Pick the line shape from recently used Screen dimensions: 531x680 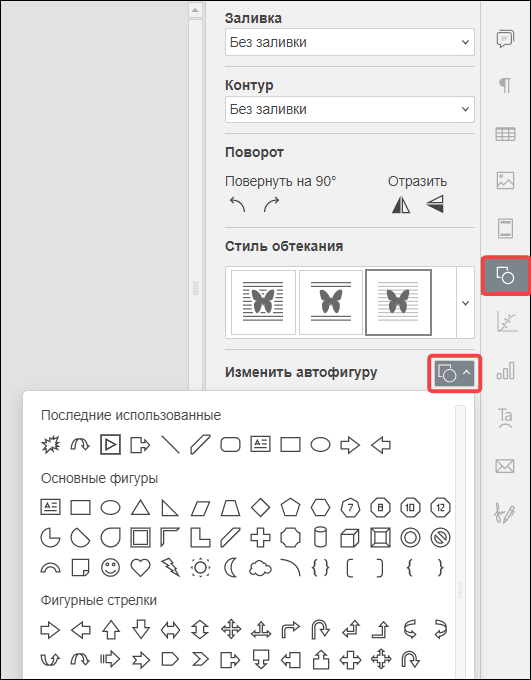pos(170,445)
